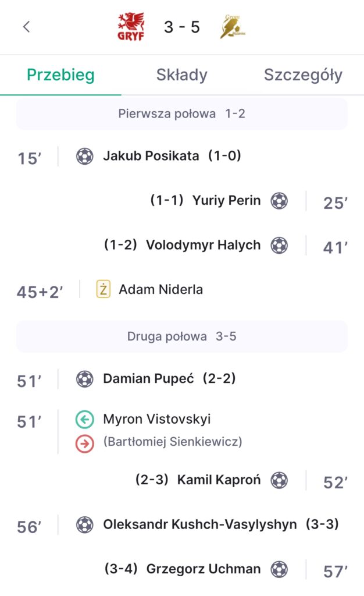Click goal ball icon beside Kamil Kaproń
The image size is (364, 596).
(x=279, y=480)
